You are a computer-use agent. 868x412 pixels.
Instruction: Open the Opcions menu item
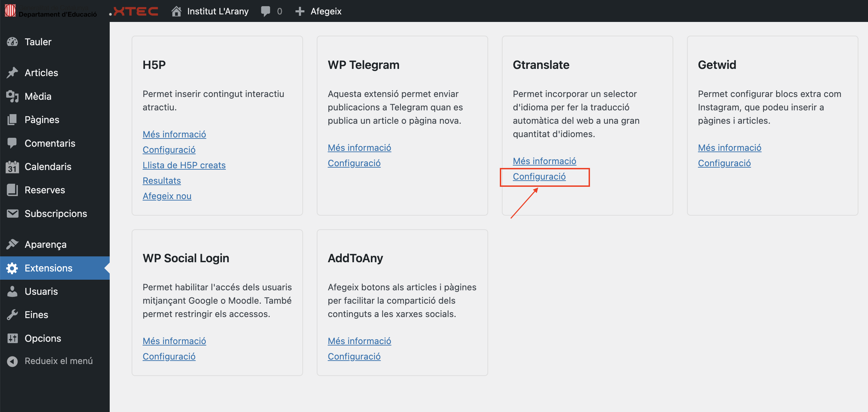coord(43,338)
